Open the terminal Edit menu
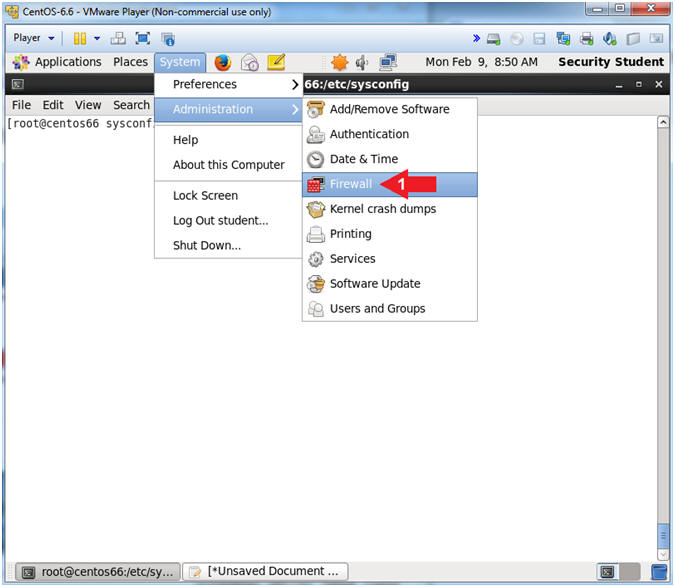Viewport: 675px width, 587px height. coord(53,105)
